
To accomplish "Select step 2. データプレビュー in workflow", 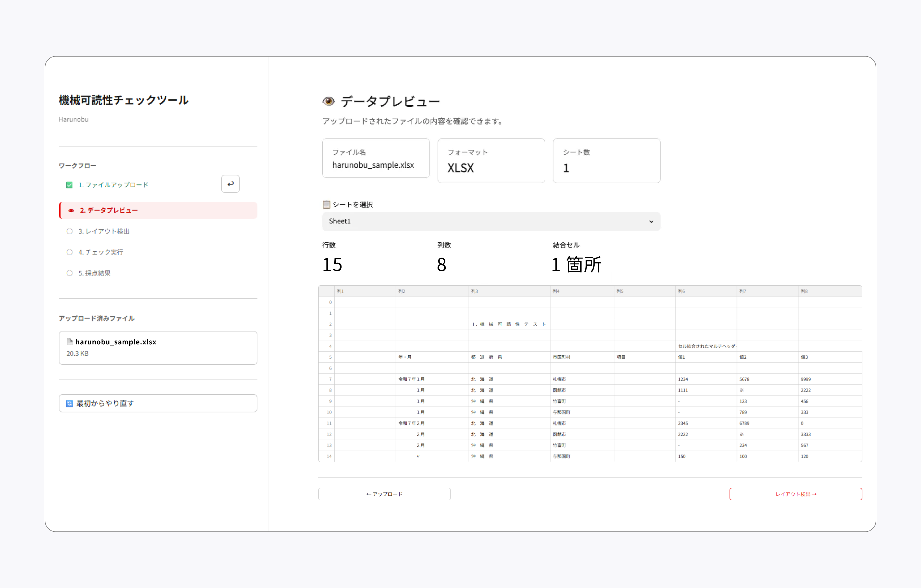I will pyautogui.click(x=158, y=210).
